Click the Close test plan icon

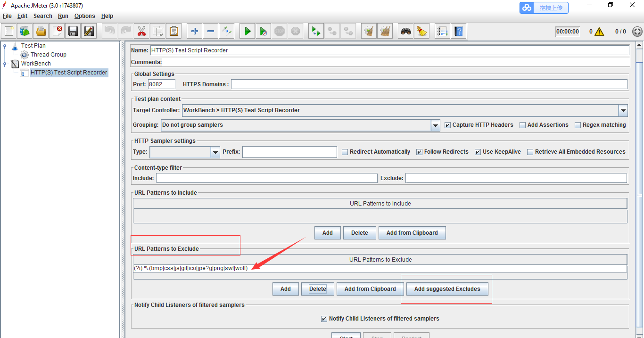[57, 31]
